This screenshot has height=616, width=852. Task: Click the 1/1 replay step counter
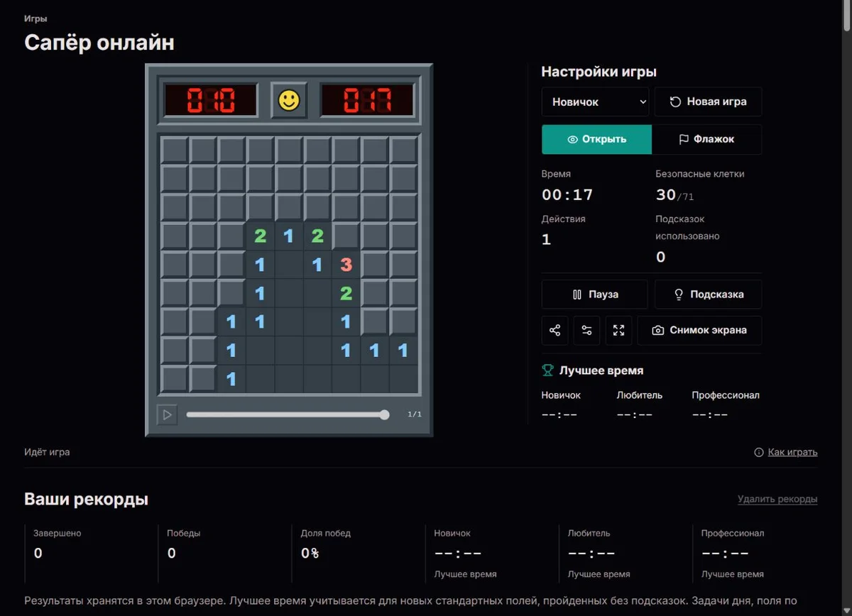point(415,414)
